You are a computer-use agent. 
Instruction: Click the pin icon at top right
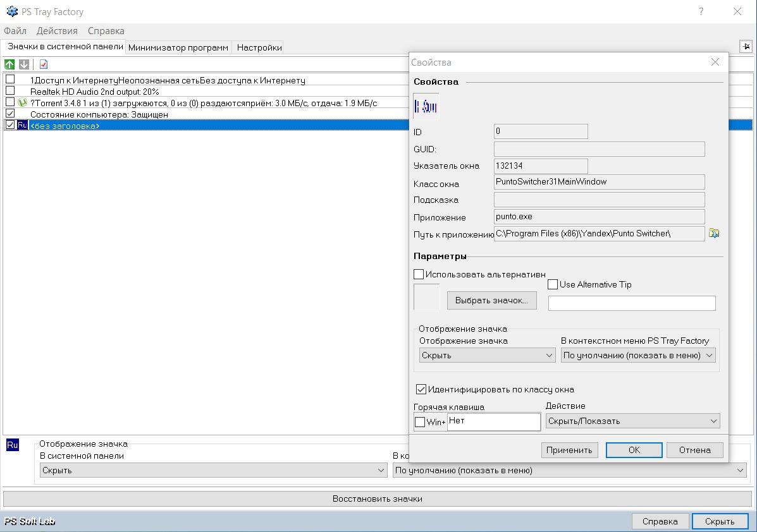coord(746,47)
